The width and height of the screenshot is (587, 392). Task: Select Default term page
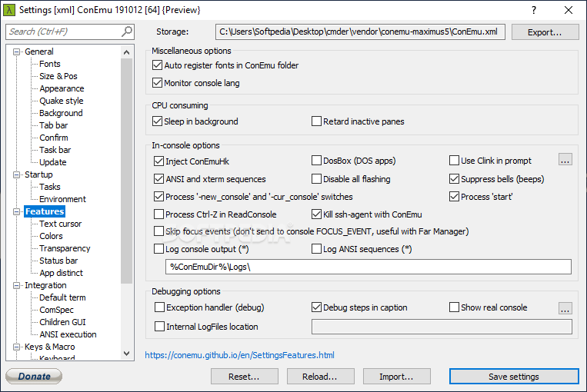62,297
